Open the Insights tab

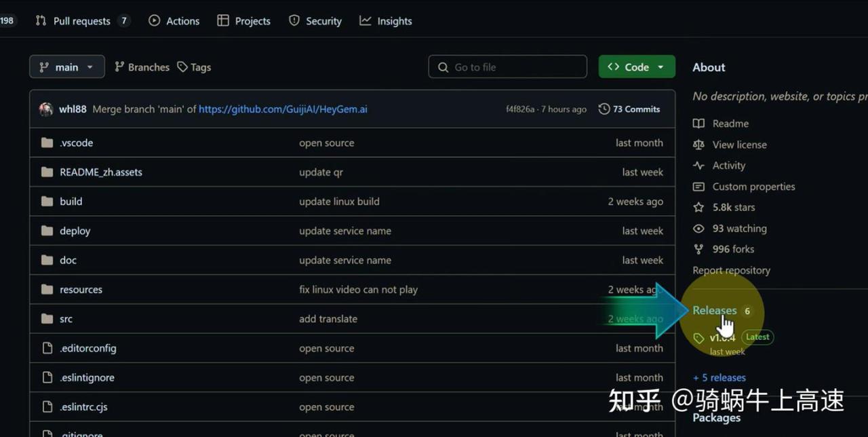coord(386,21)
